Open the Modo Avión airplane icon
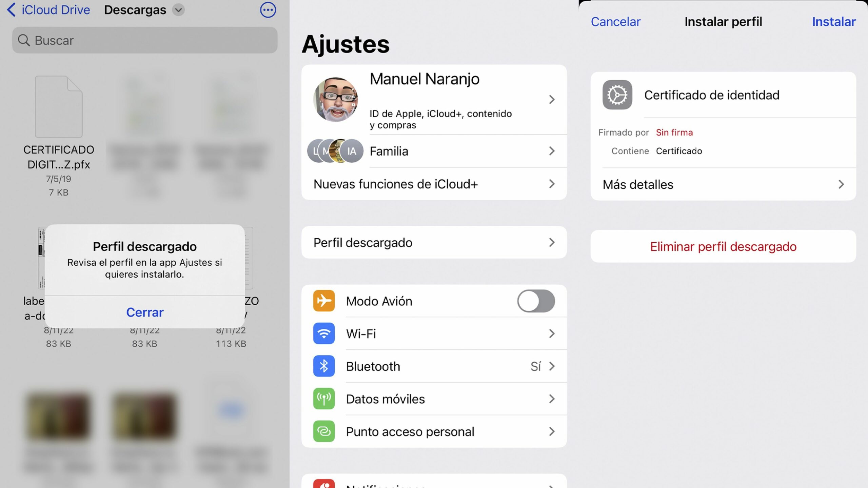 point(325,300)
